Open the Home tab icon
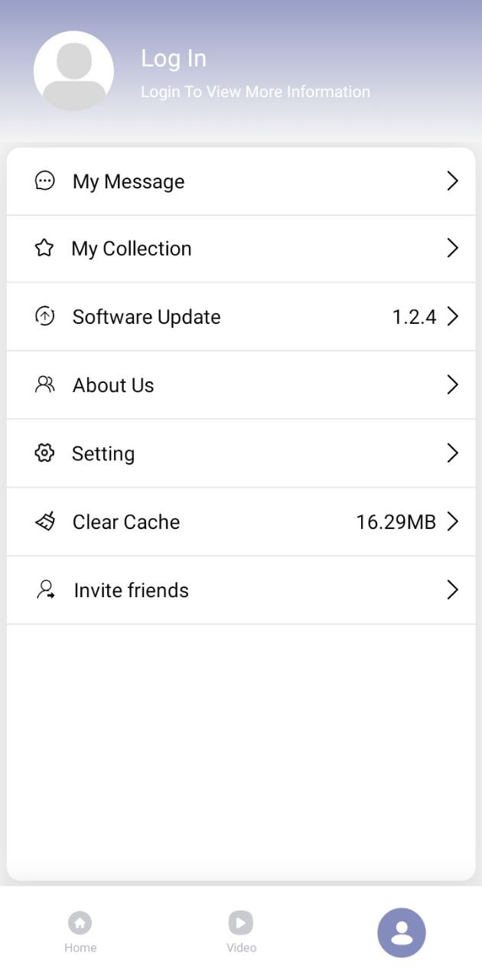This screenshot has width=482, height=980. pos(80,923)
